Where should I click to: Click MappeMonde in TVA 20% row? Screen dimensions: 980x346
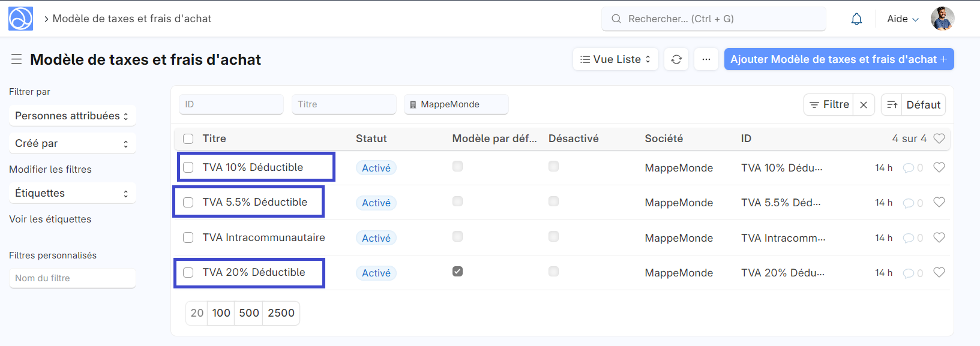pyautogui.click(x=679, y=273)
